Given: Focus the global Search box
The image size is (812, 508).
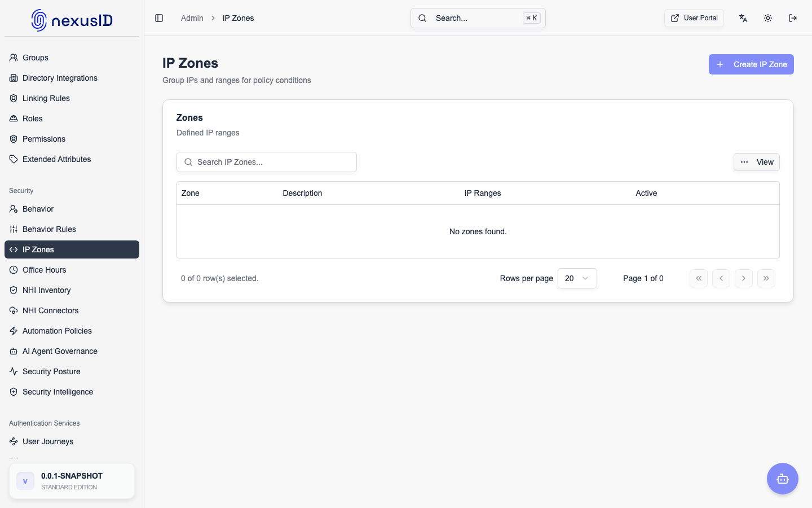Looking at the screenshot, I should (x=478, y=18).
